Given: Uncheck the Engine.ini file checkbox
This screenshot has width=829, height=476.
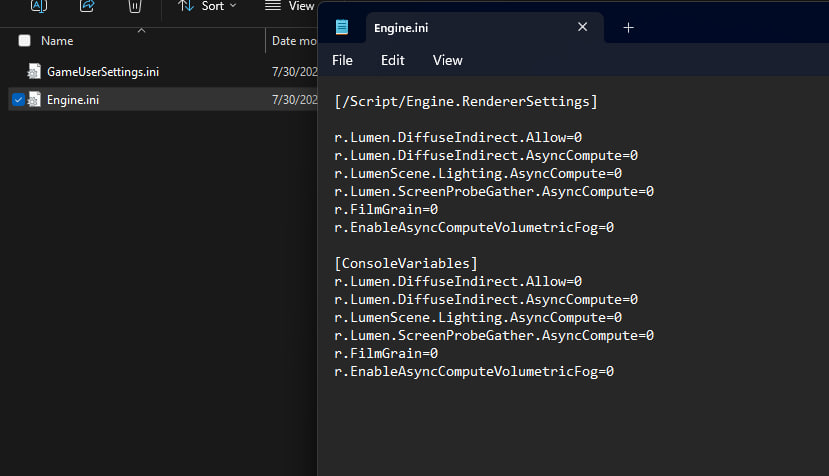Looking at the screenshot, I should (19, 99).
